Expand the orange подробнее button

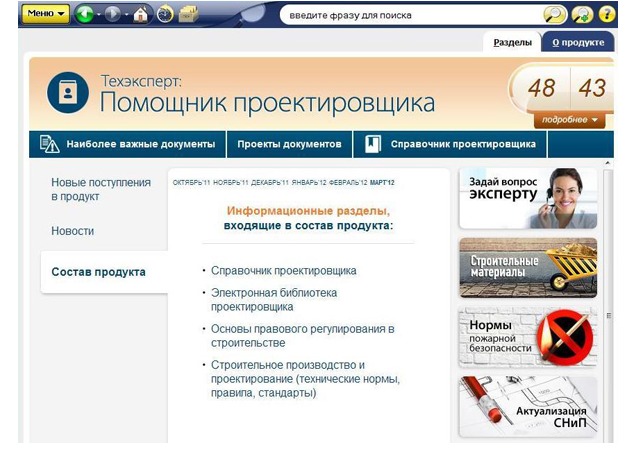(570, 120)
